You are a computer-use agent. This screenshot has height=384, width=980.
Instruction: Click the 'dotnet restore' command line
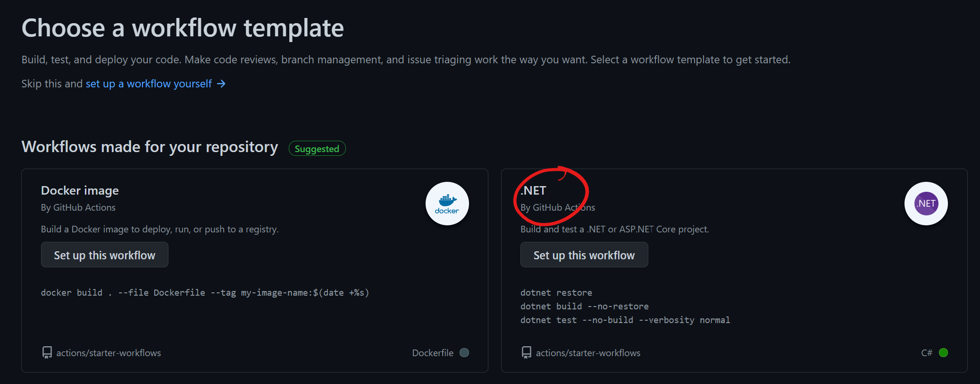556,293
